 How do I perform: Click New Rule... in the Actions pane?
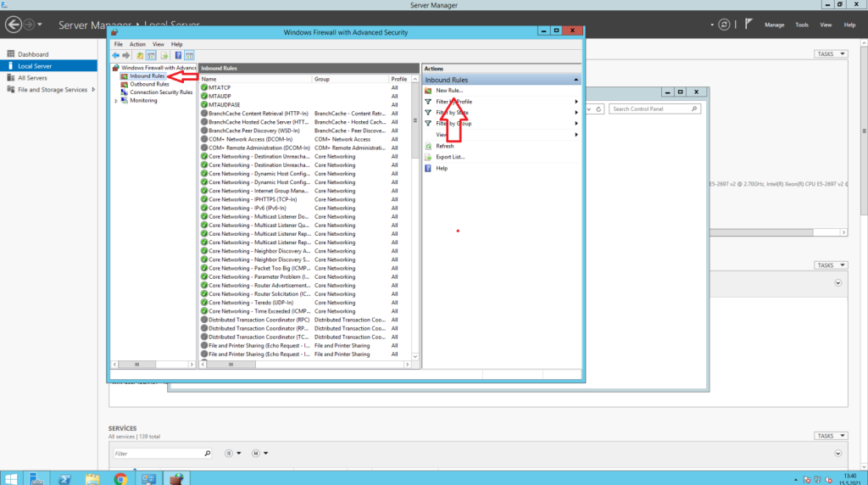pos(449,90)
